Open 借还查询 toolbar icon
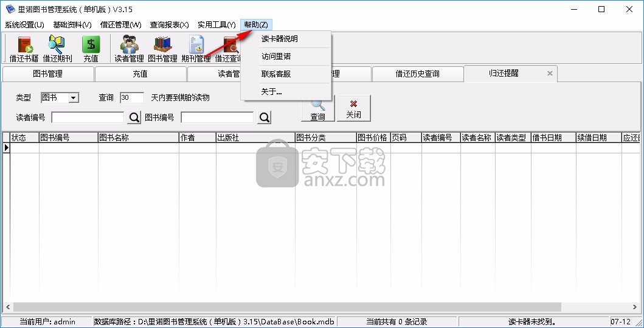Screen dimensions: 644x328 coord(228,49)
